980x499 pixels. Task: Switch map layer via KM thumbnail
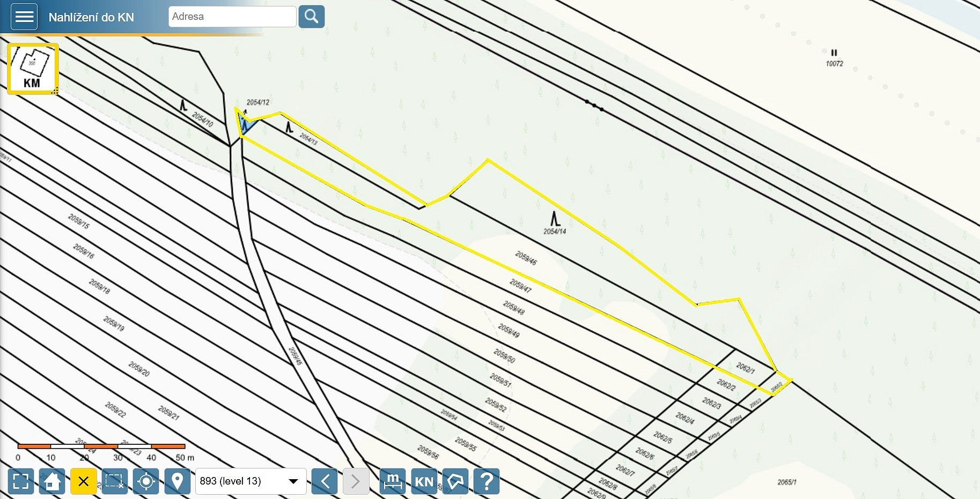33,69
